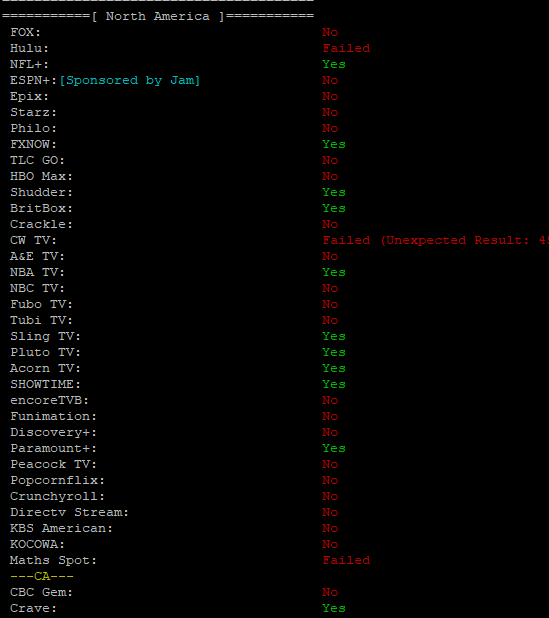Select the ---CA--- region divider
The image size is (549, 618).
tap(42, 576)
